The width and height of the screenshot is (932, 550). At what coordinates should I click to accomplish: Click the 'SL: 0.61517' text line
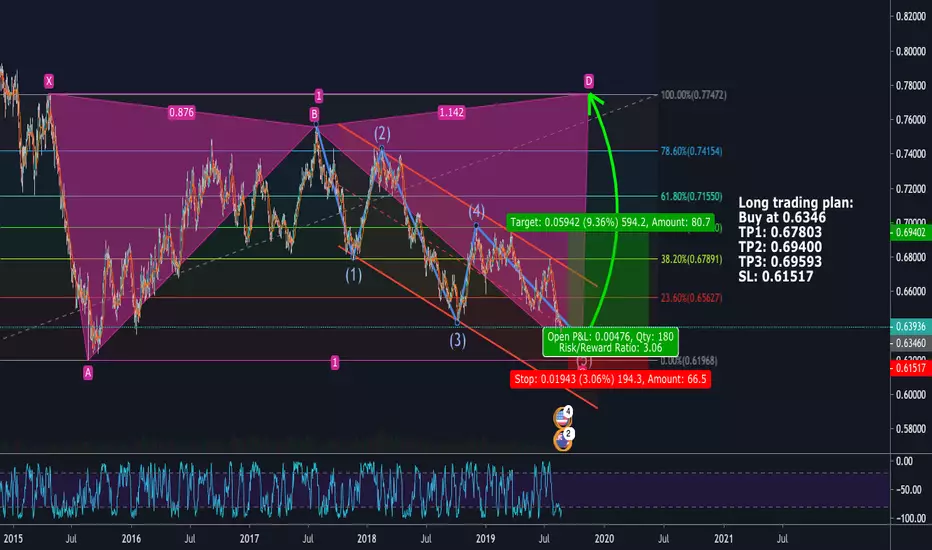(776, 276)
